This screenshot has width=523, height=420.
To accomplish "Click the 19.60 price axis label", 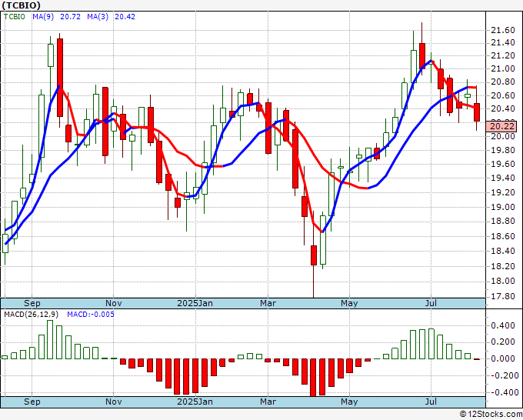I will coord(503,164).
